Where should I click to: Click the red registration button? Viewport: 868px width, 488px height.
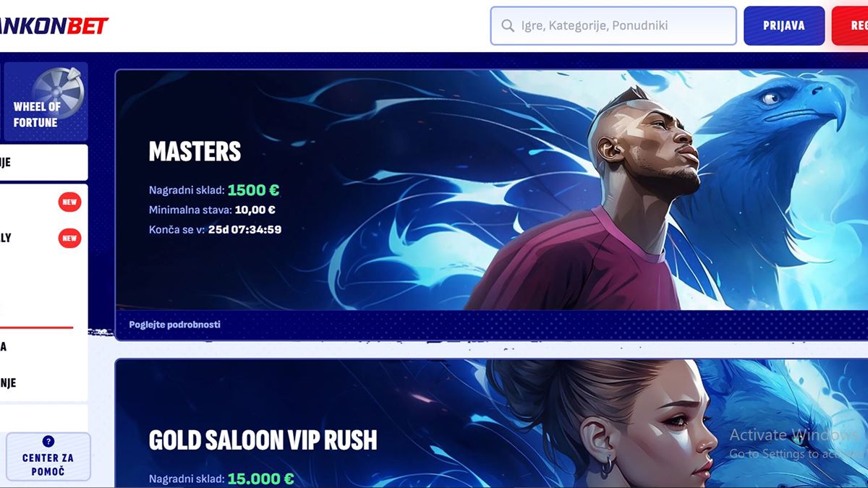850,26
